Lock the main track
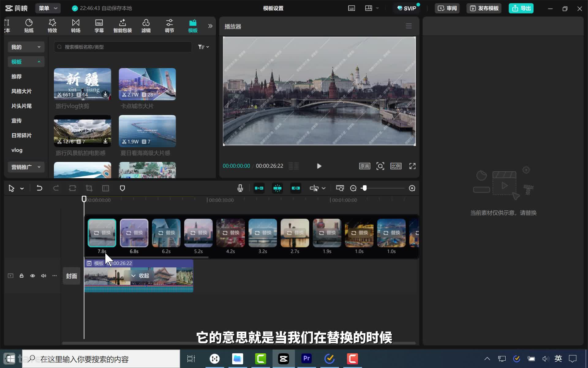This screenshot has height=368, width=588. [21, 276]
